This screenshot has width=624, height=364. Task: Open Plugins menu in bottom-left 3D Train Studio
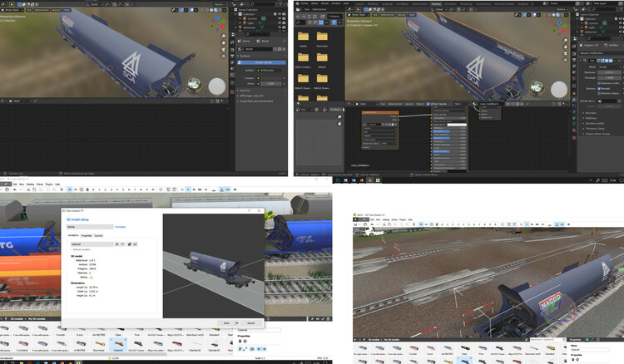49,184
